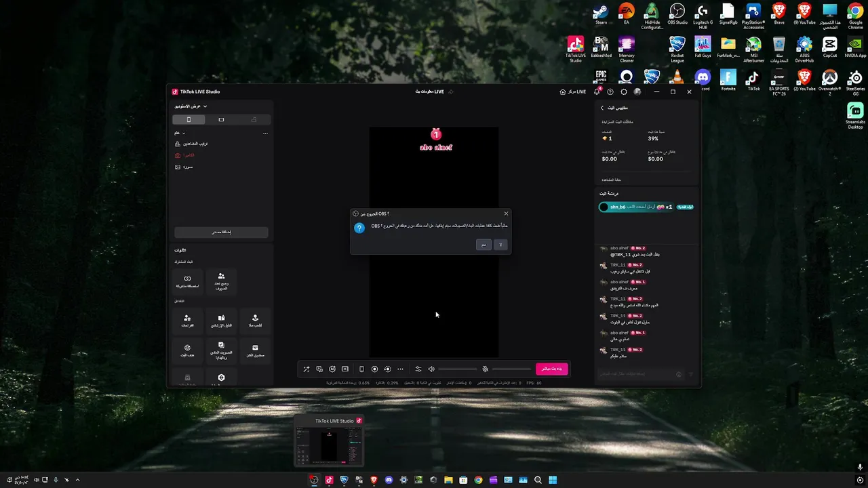The image size is (868, 488).
Task: Select the portrait phone layout tab
Action: pyautogui.click(x=189, y=119)
